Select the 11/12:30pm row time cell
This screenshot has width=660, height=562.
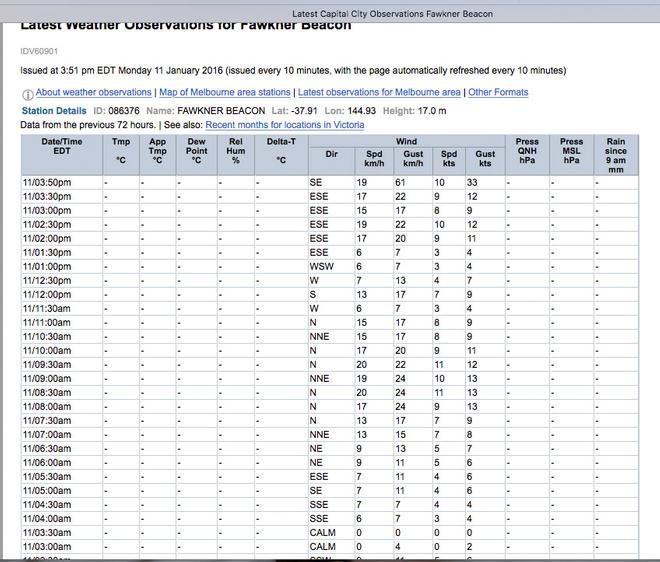coord(61,281)
